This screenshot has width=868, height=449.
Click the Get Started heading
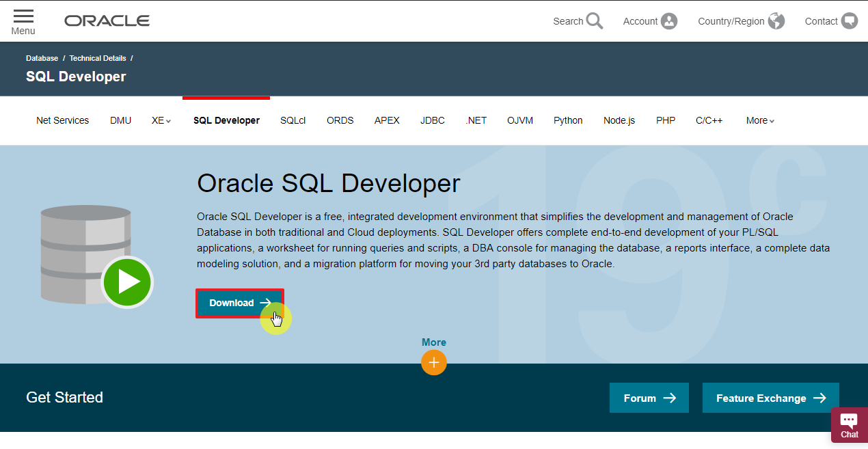click(x=64, y=397)
